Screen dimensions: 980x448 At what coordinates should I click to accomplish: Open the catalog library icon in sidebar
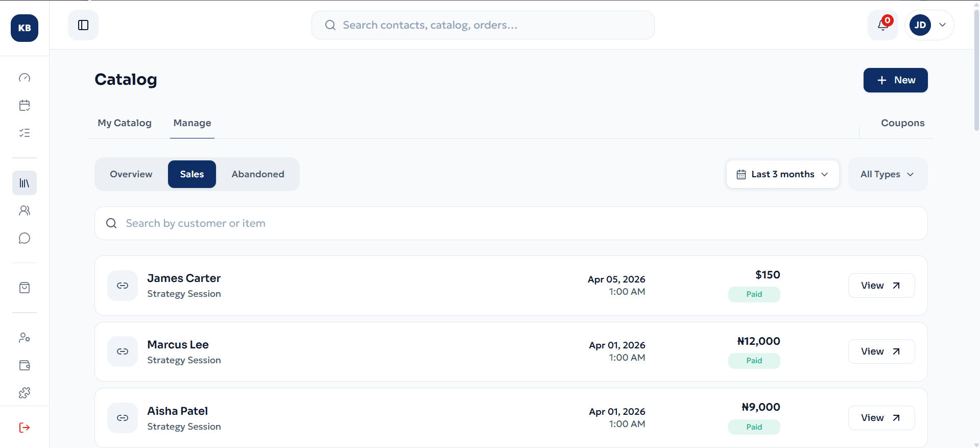click(x=25, y=183)
